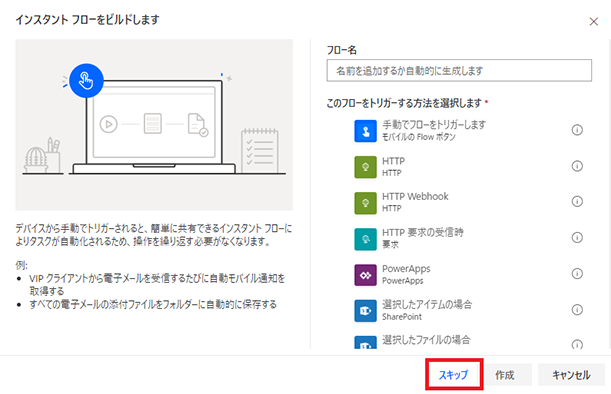Viewport: 611px width, 394px height.
Task: Open info for HTTP Webhook trigger
Action: click(577, 201)
